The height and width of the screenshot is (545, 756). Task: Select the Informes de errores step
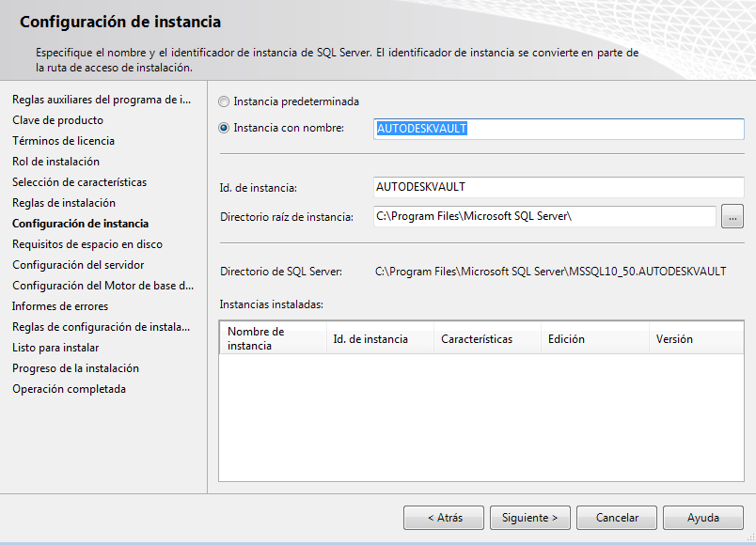(60, 306)
